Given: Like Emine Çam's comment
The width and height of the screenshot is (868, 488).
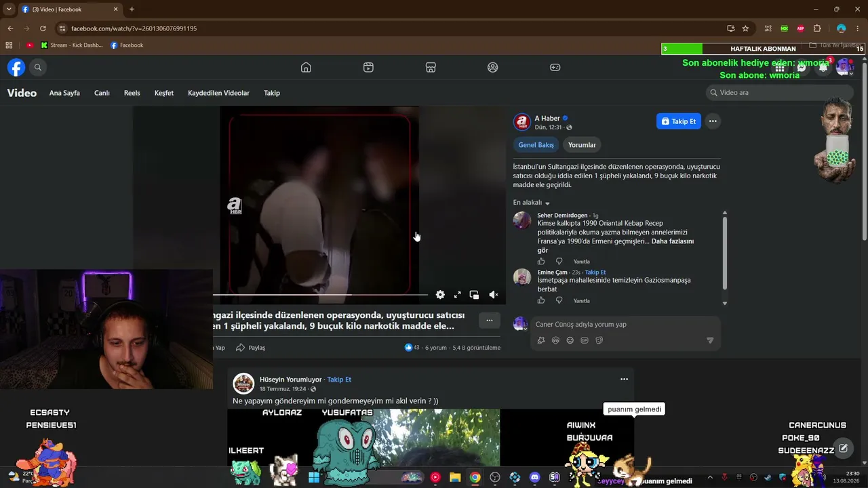Looking at the screenshot, I should pyautogui.click(x=541, y=300).
